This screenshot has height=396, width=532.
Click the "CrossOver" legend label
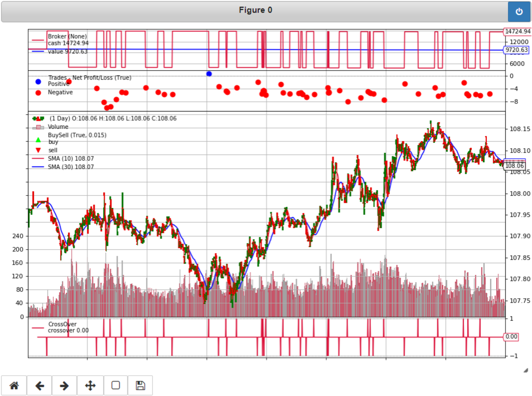(x=62, y=324)
